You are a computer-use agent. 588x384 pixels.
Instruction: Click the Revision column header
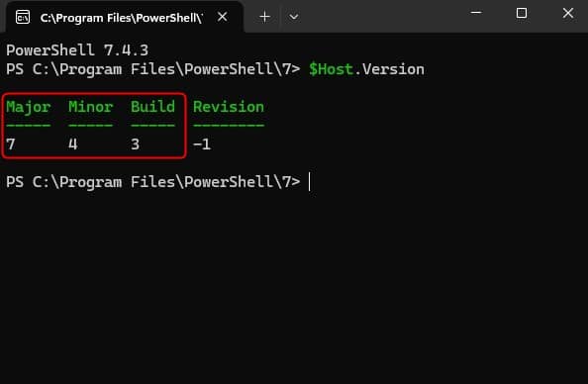click(229, 107)
